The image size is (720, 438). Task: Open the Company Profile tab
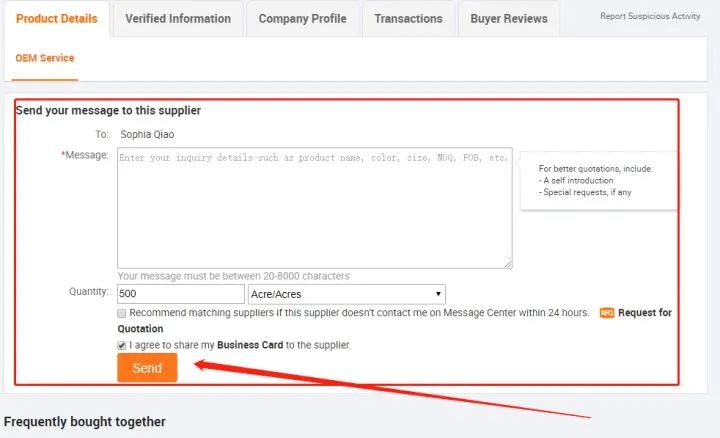[x=303, y=19]
